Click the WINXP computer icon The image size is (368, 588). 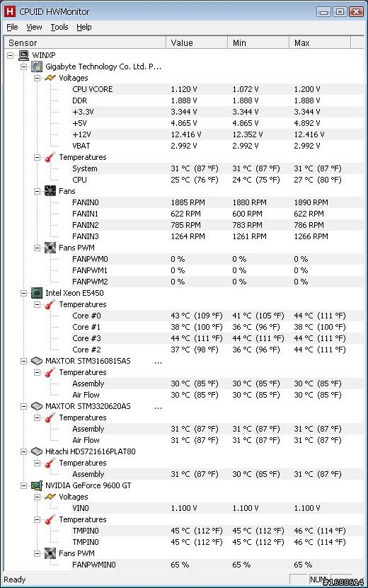[23, 55]
